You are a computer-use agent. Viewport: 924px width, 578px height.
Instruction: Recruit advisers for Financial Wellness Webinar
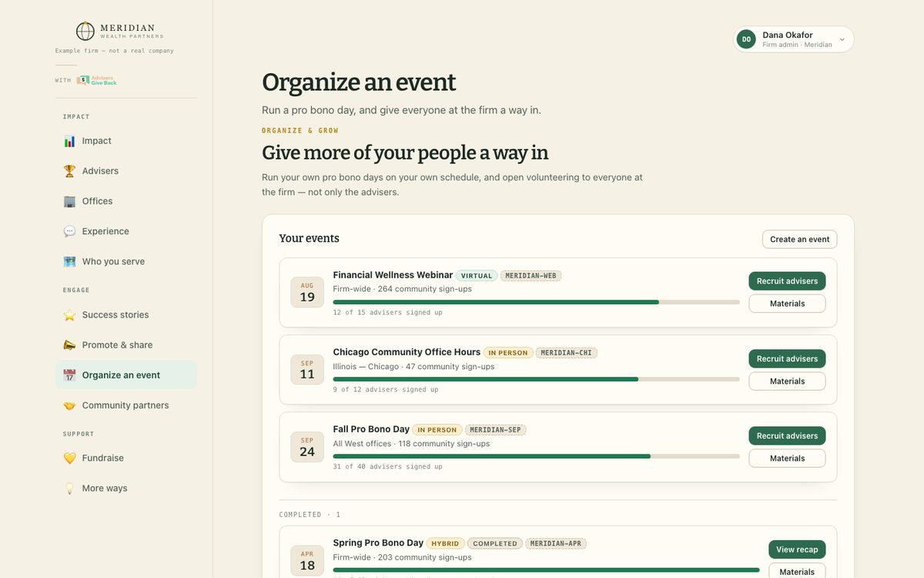[787, 281]
